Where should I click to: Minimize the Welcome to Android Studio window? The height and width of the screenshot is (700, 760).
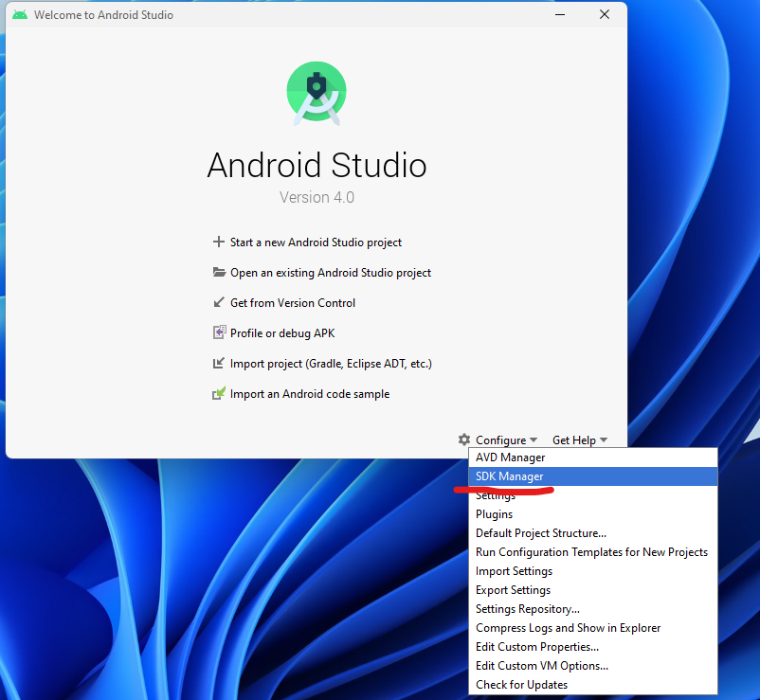pos(559,15)
